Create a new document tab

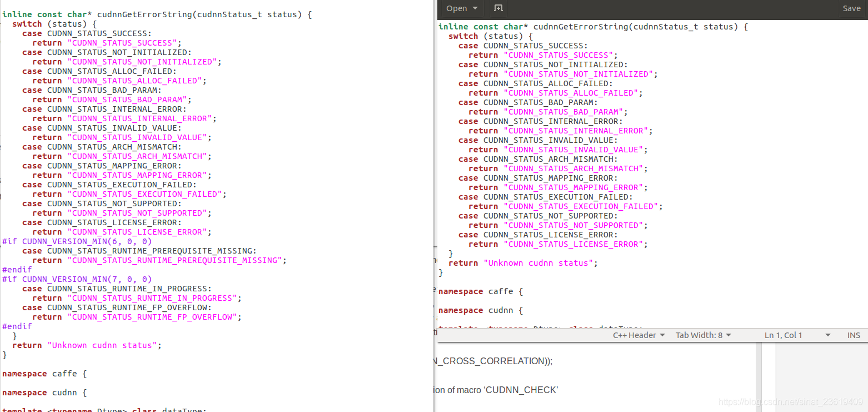pyautogui.click(x=497, y=8)
